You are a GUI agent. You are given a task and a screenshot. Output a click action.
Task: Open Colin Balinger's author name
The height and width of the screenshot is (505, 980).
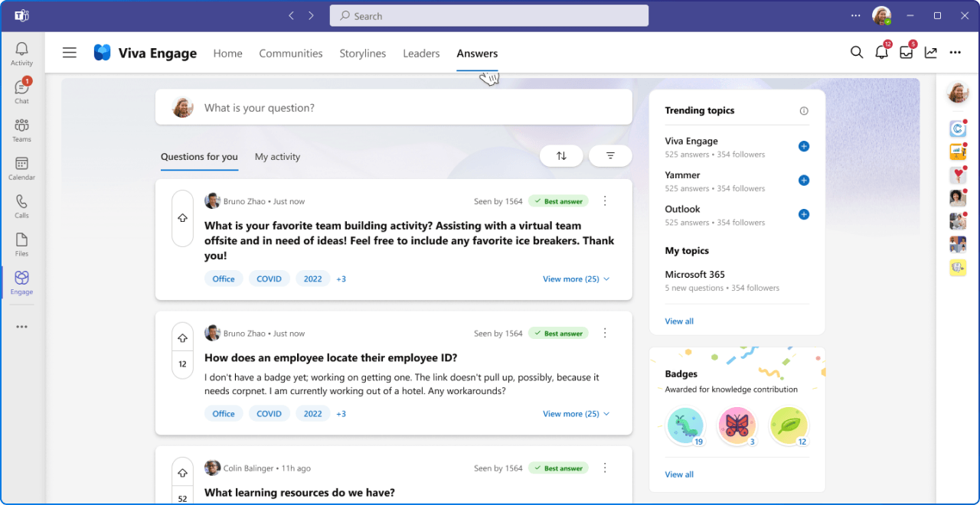250,468
